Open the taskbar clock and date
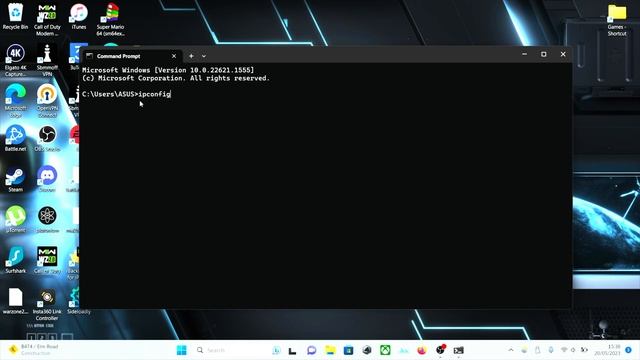This screenshot has height=360, width=640. tap(607, 350)
